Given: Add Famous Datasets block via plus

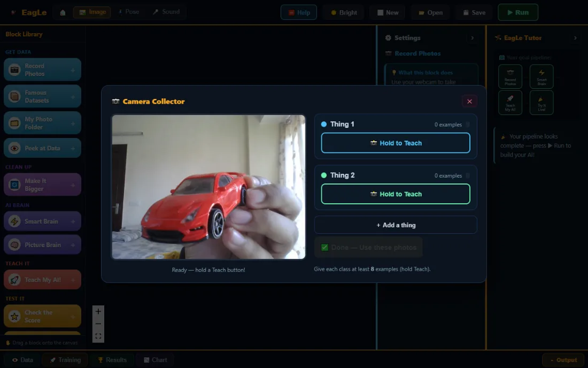Looking at the screenshot, I should click(x=73, y=97).
